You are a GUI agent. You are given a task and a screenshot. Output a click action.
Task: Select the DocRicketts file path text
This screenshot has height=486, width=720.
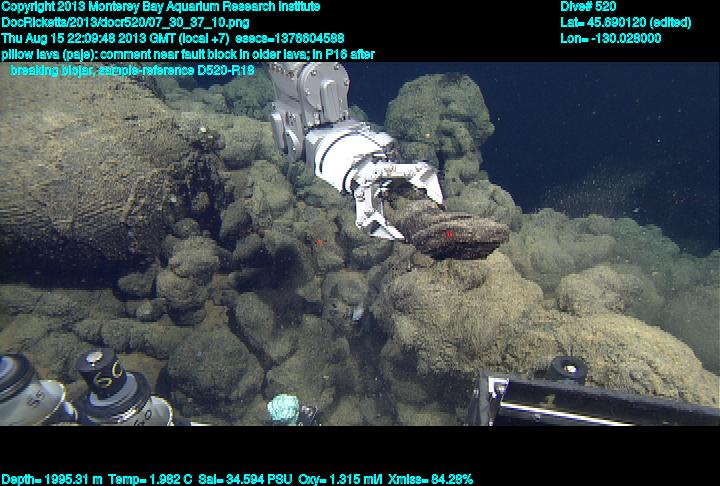coord(125,23)
